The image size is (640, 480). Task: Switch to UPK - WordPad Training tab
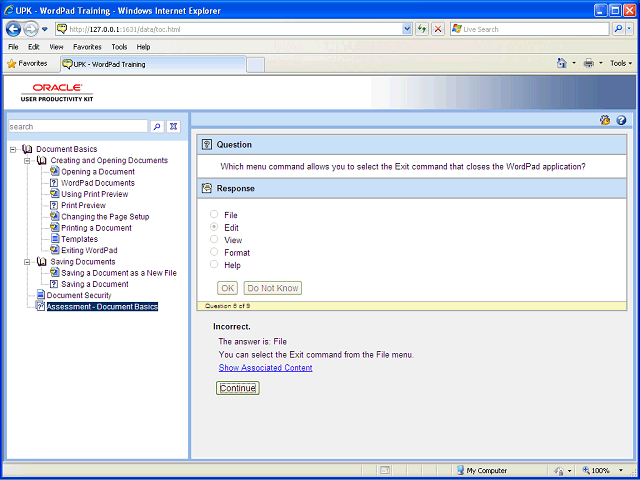153,64
